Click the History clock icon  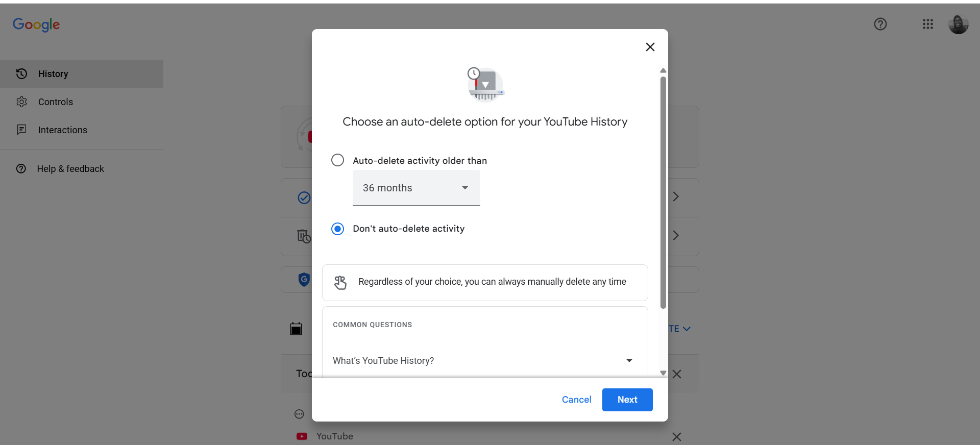[21, 74]
